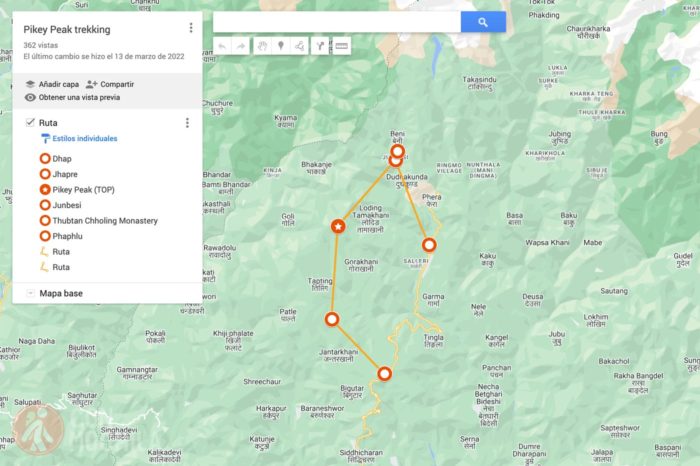Viewport: 700px width, 466px height.
Task: Undo the last map edit
Action: [x=222, y=46]
